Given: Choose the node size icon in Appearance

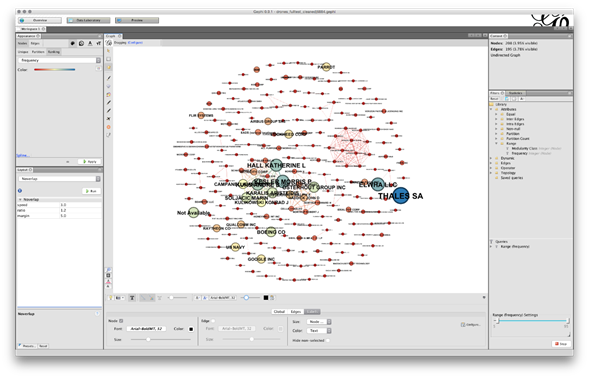Looking at the screenshot, I should click(81, 44).
